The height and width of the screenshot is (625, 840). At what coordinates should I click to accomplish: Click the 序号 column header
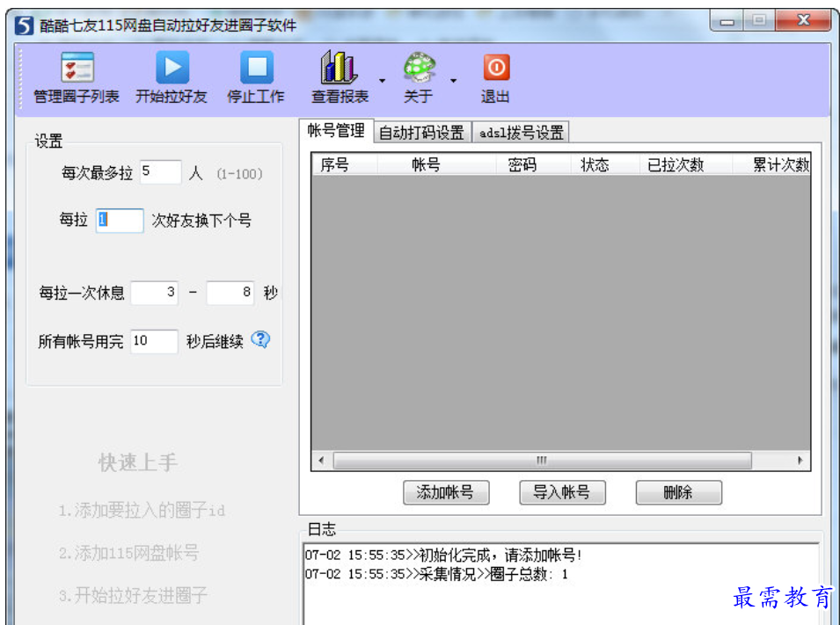point(345,164)
